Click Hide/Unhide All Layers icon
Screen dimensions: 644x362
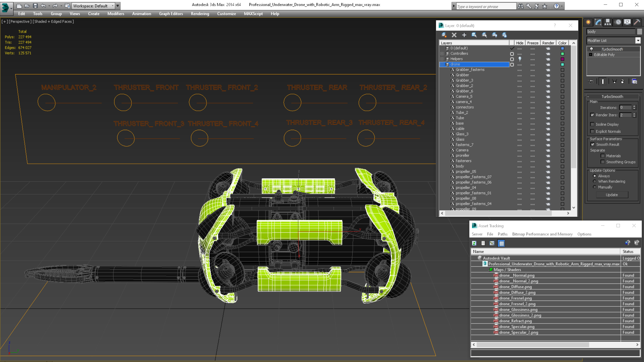point(494,35)
